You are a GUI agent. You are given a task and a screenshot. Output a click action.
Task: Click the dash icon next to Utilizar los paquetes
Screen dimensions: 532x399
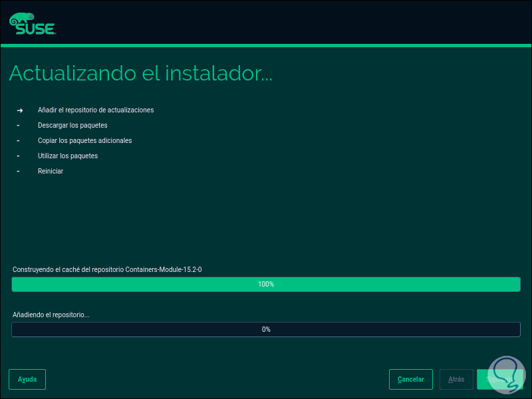point(18,156)
